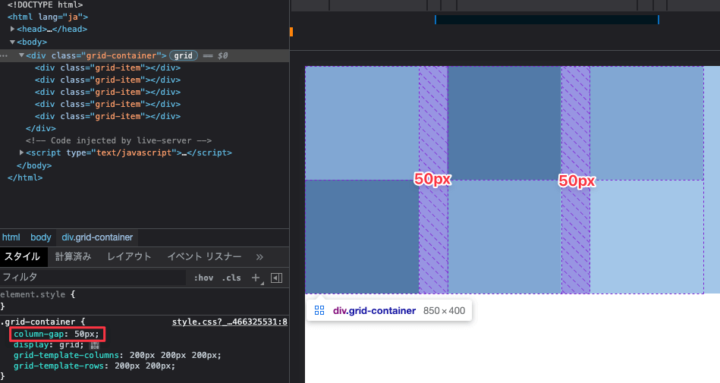This screenshot has height=383, width=720.
Task: Open the grid editor icon beside display: grid
Action: [95, 345]
